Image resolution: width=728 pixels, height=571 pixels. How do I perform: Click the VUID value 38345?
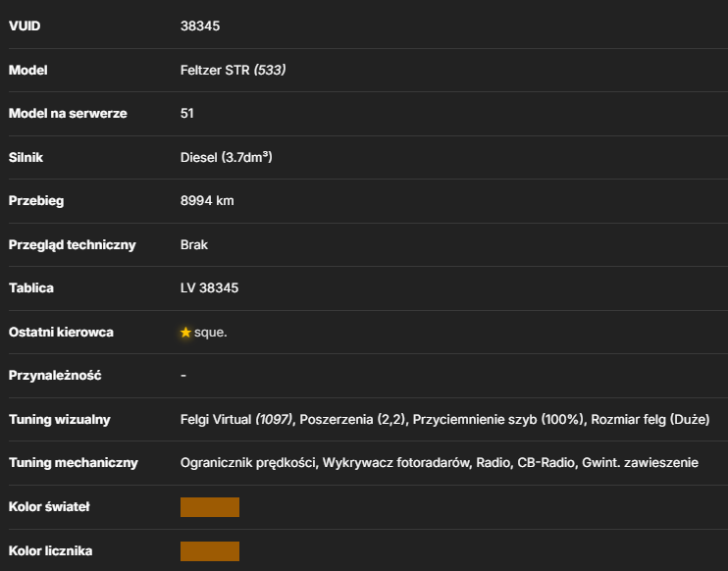click(200, 26)
